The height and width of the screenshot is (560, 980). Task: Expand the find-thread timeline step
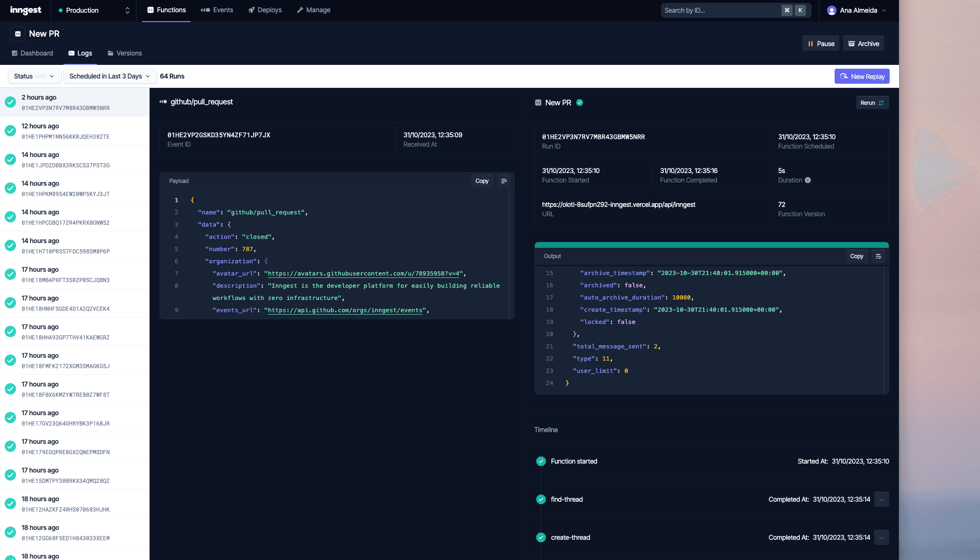click(x=882, y=499)
